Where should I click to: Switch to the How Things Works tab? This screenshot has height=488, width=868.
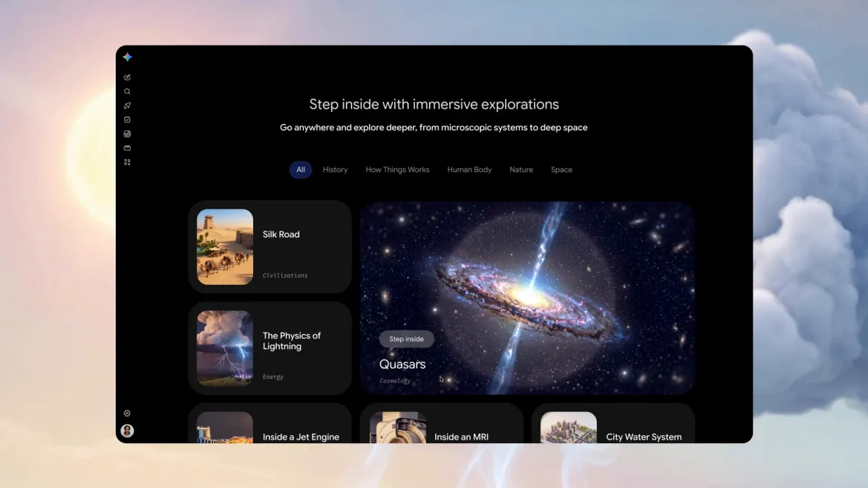coord(397,170)
